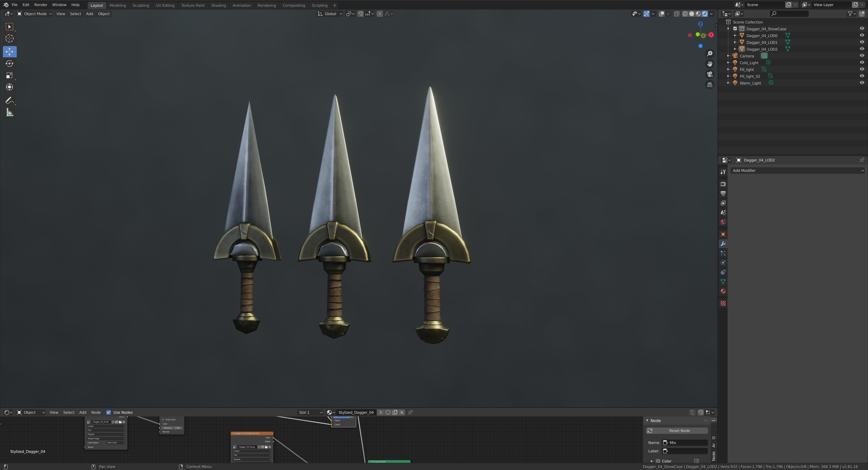
Task: Select the Rotate tool
Action: [9, 64]
